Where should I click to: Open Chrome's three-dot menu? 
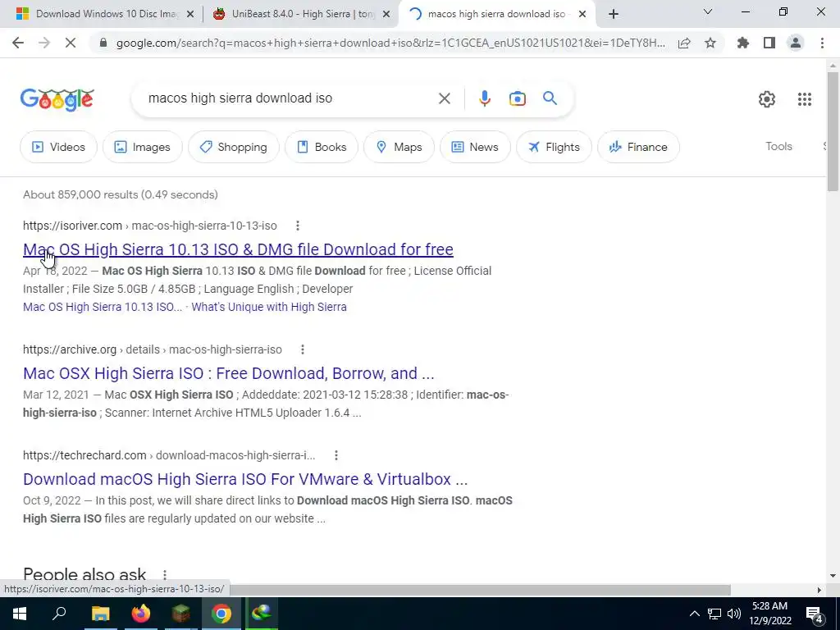[x=822, y=43]
